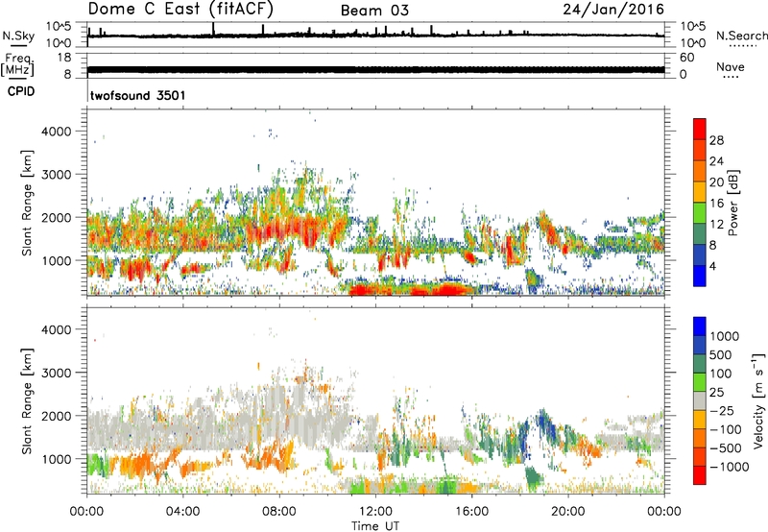The height and width of the screenshot is (532, 768).
Task: Click the "500" label on the velocity colorbar
Action: [721, 355]
